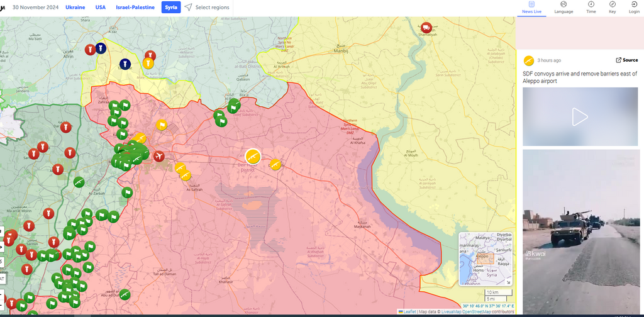Show the map Key legend
The height and width of the screenshot is (317, 644).
tap(613, 8)
